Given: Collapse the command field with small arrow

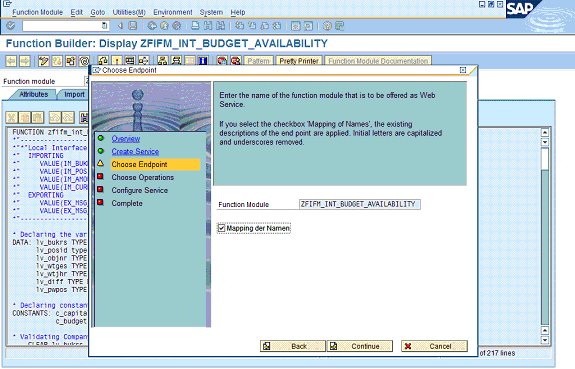Looking at the screenshot, I should click(120, 26).
